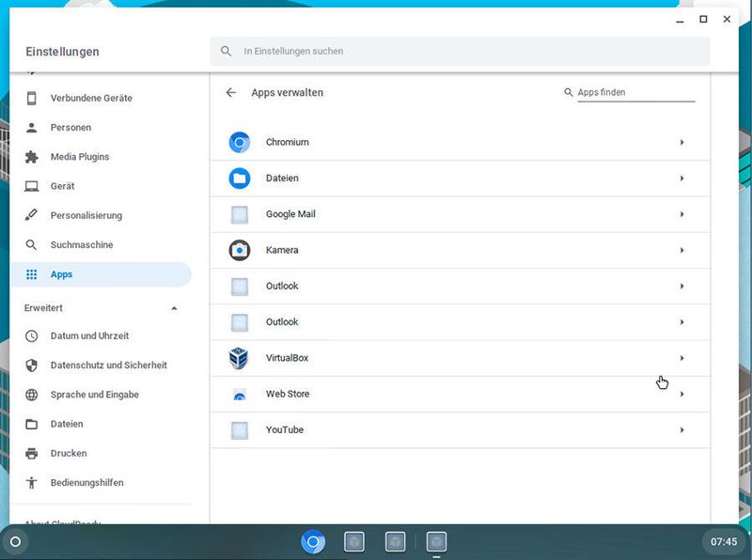752x560 pixels.
Task: Expand Chromium app details arrow
Action: 681,143
